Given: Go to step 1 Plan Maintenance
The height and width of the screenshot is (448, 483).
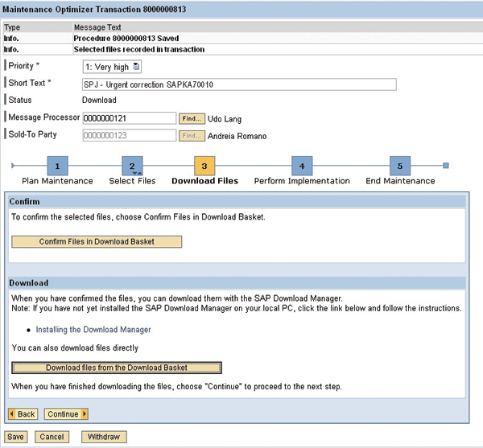Looking at the screenshot, I should 58,166.
